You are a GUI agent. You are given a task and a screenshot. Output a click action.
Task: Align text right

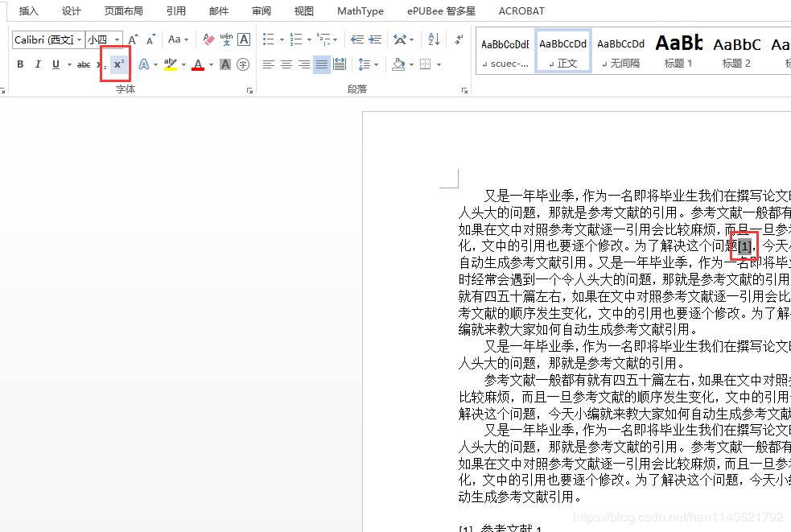tap(303, 64)
